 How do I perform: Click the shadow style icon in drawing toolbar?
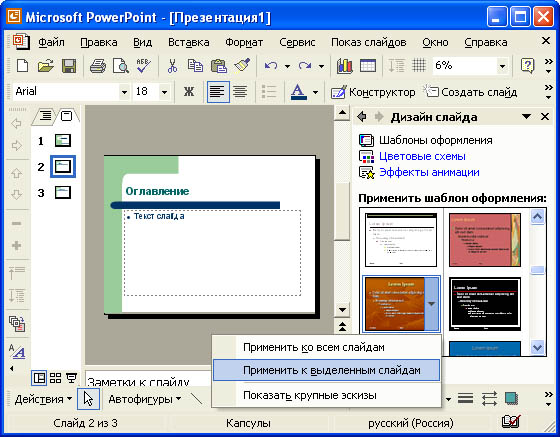[511, 398]
